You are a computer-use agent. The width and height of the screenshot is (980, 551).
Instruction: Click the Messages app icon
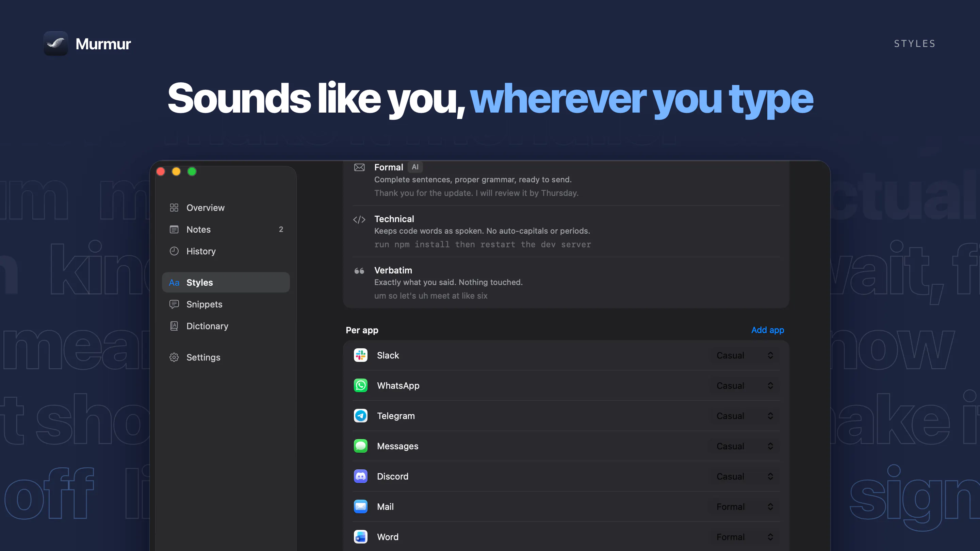360,446
